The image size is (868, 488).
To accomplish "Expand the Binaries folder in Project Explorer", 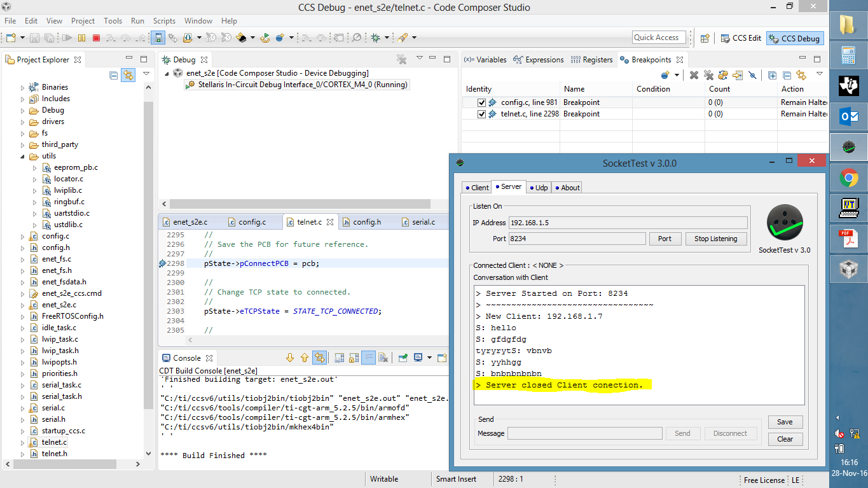I will pyautogui.click(x=23, y=87).
